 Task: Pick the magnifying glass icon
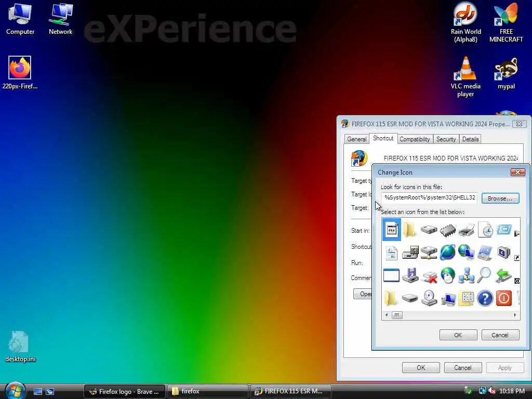(484, 275)
